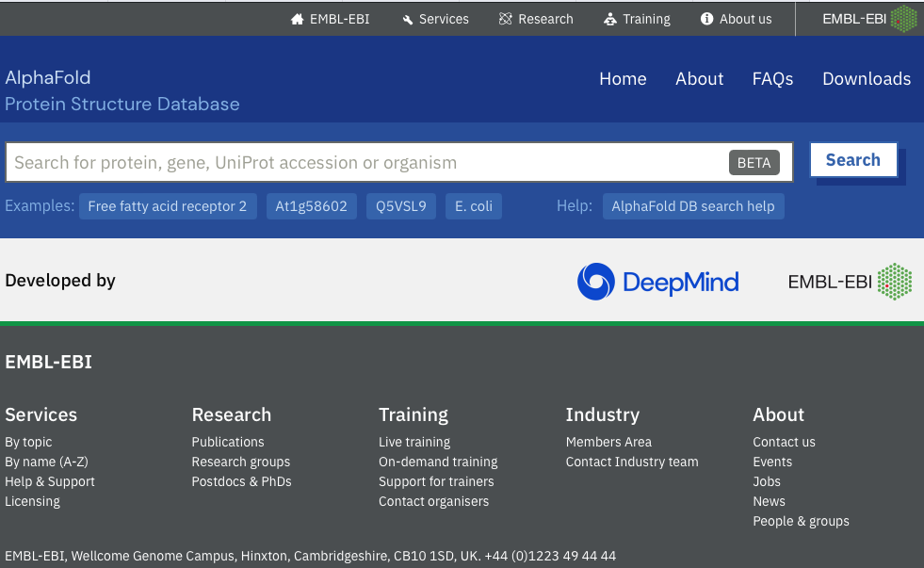Click the Training person icon in top bar
Screen dimensions: 924x568
point(610,20)
